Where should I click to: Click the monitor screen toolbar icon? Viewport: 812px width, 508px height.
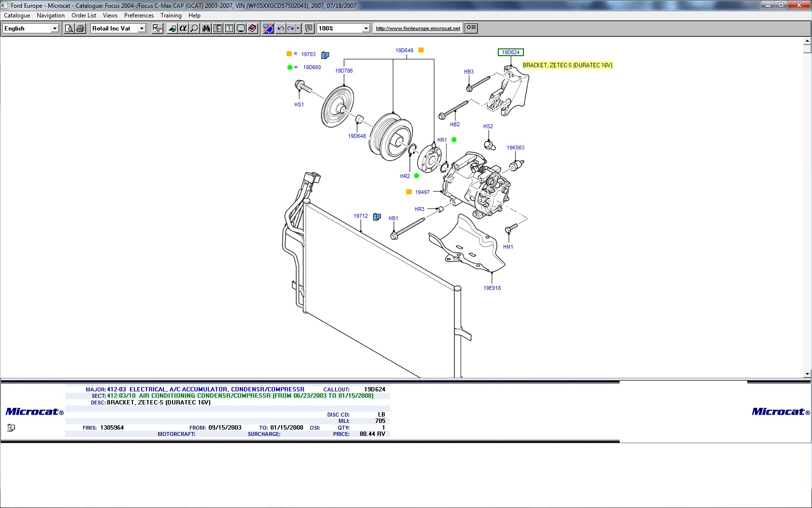point(241,29)
